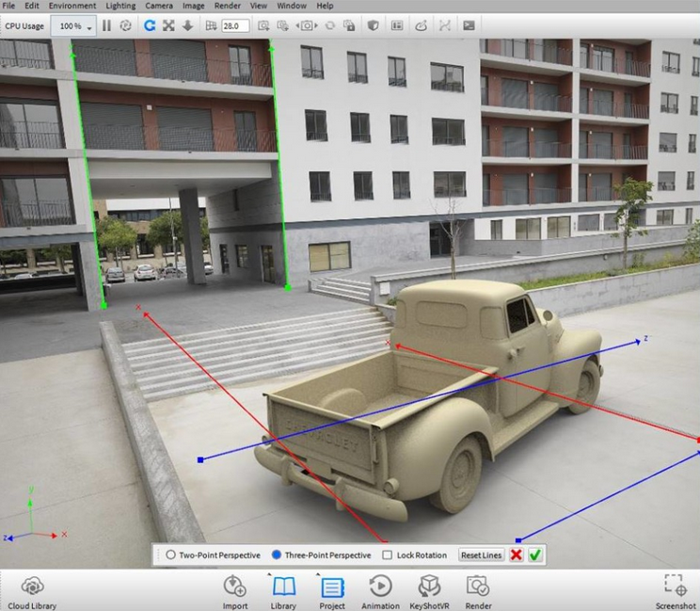This screenshot has height=611, width=700.
Task: Confirm perspective matching with green checkmark
Action: point(535,555)
